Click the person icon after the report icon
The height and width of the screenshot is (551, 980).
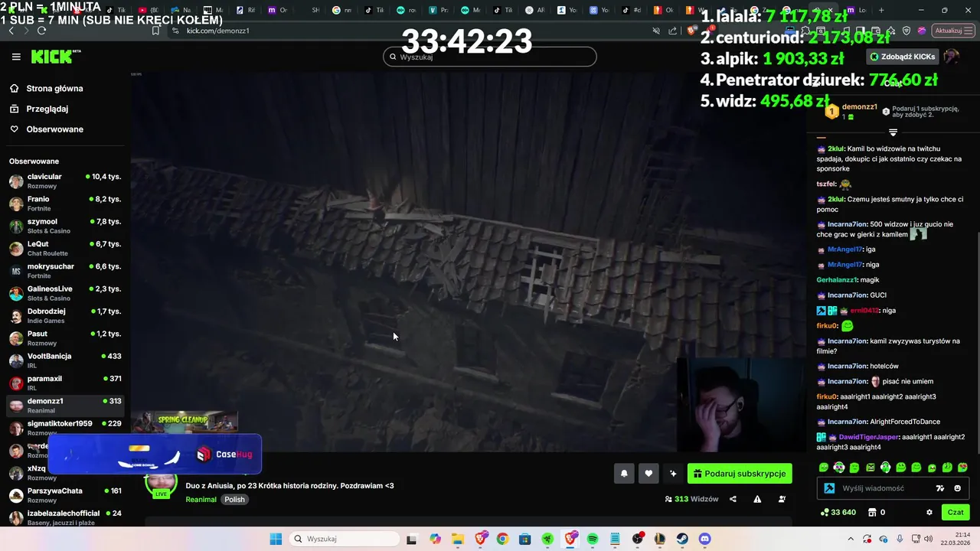[x=782, y=499]
